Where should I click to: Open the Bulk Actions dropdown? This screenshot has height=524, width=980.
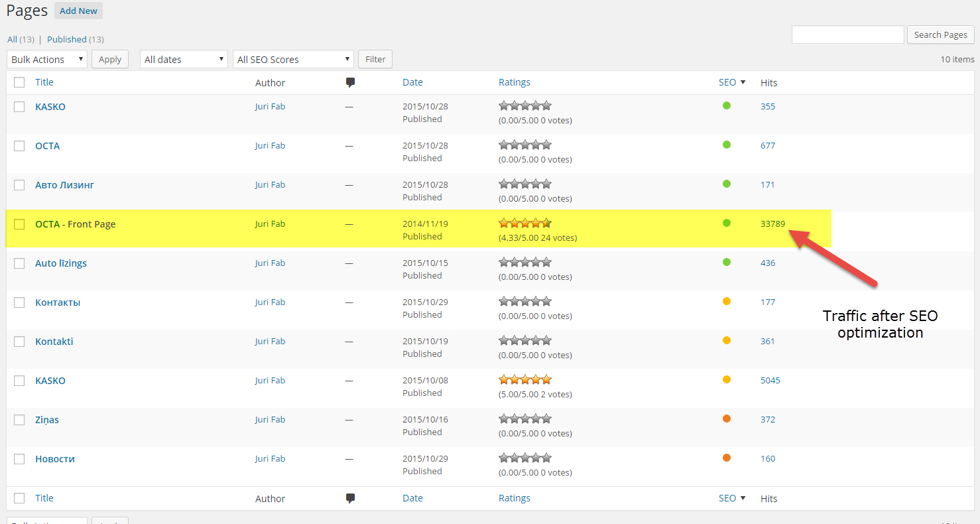pos(47,60)
